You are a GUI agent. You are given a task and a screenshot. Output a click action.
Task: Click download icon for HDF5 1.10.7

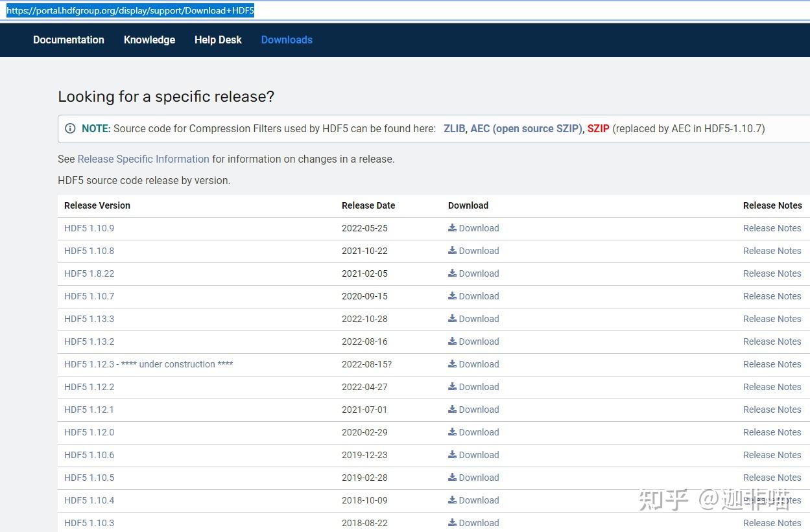[452, 296]
